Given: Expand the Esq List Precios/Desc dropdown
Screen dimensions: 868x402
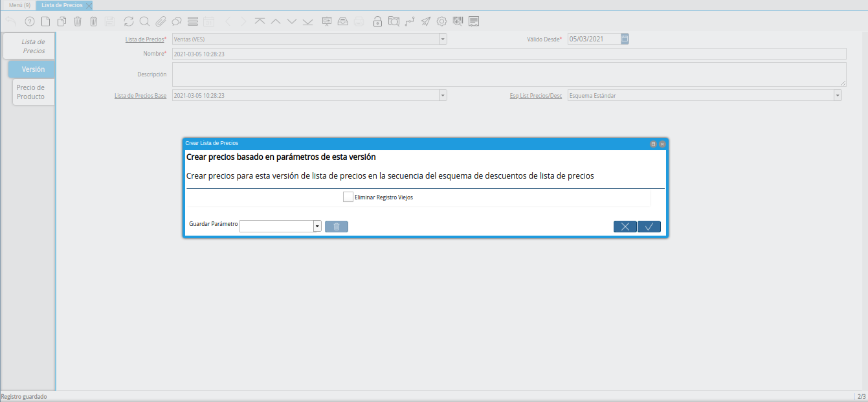Looking at the screenshot, I should tap(838, 95).
